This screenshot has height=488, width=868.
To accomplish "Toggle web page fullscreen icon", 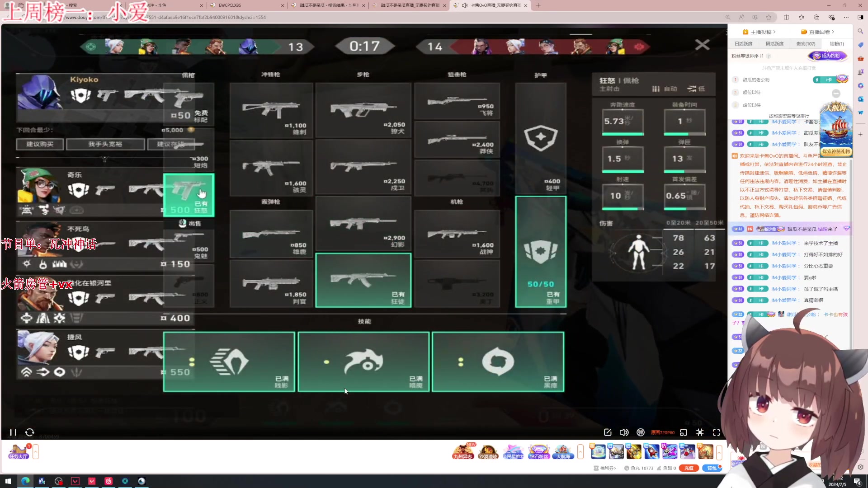I will point(700,432).
